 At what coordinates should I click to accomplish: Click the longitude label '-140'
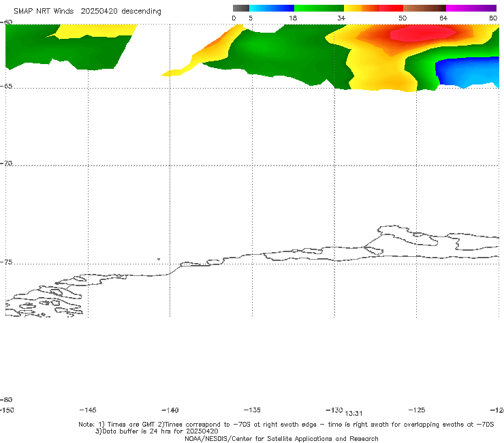170,410
